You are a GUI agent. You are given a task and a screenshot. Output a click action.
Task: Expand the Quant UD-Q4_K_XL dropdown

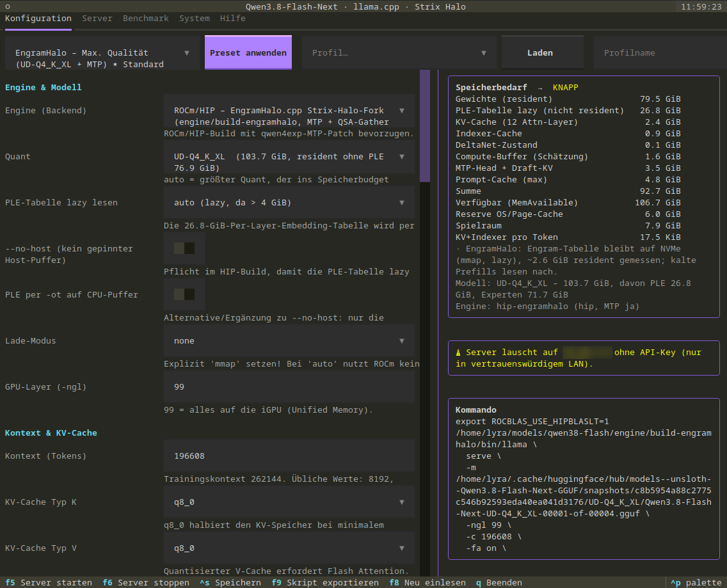point(289,157)
